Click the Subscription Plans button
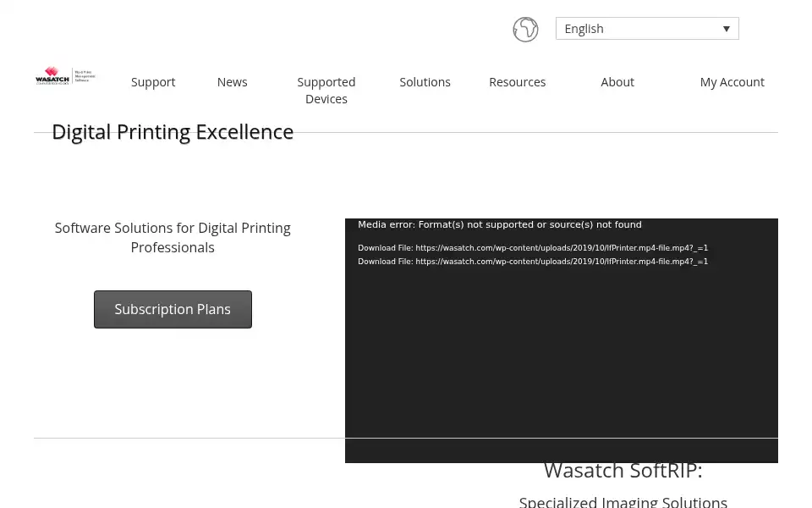The height and width of the screenshot is (508, 812). point(173,310)
